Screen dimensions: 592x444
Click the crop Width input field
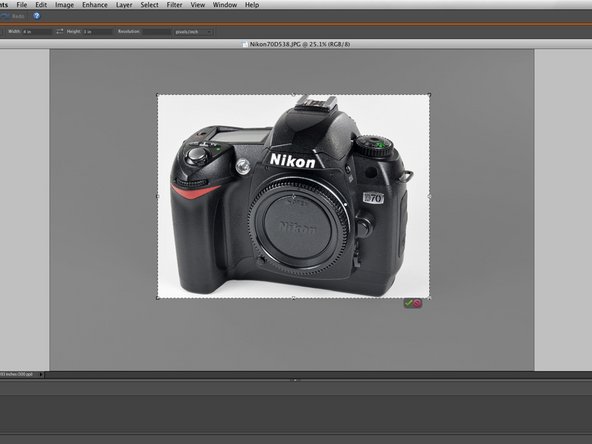37,32
